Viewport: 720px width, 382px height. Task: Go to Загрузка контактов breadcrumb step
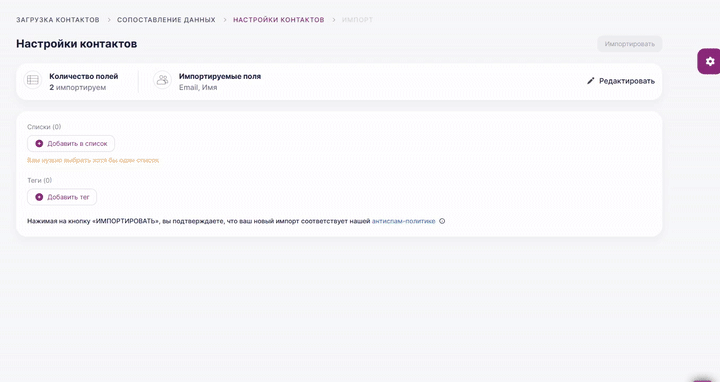pos(58,20)
